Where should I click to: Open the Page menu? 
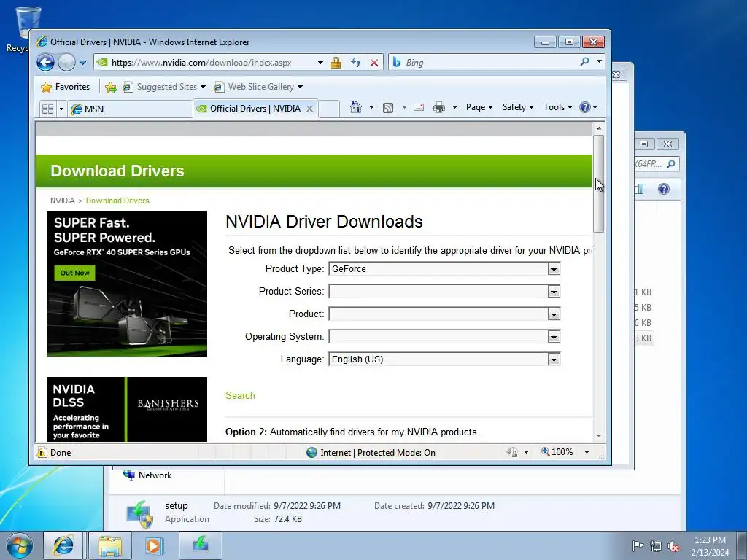pos(479,107)
